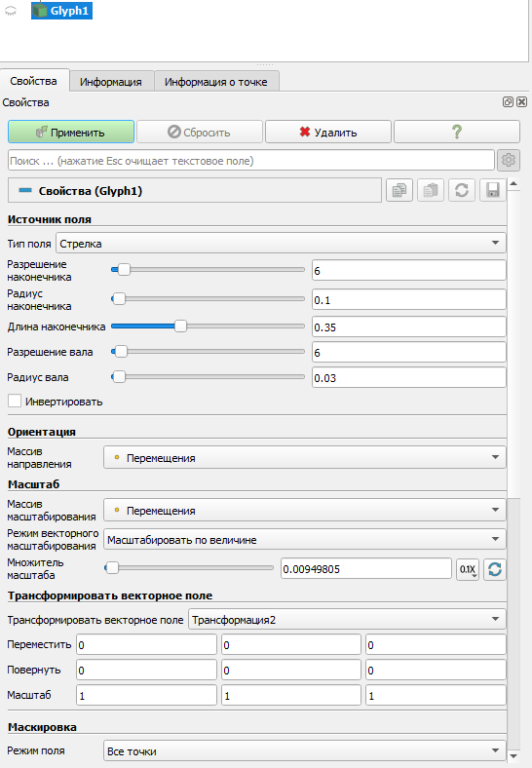Click the Применить button
This screenshot has height=768, width=532.
coord(71,132)
